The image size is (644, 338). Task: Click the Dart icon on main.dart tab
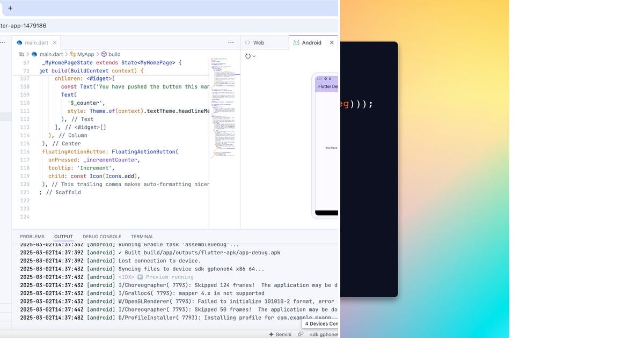[19, 42]
